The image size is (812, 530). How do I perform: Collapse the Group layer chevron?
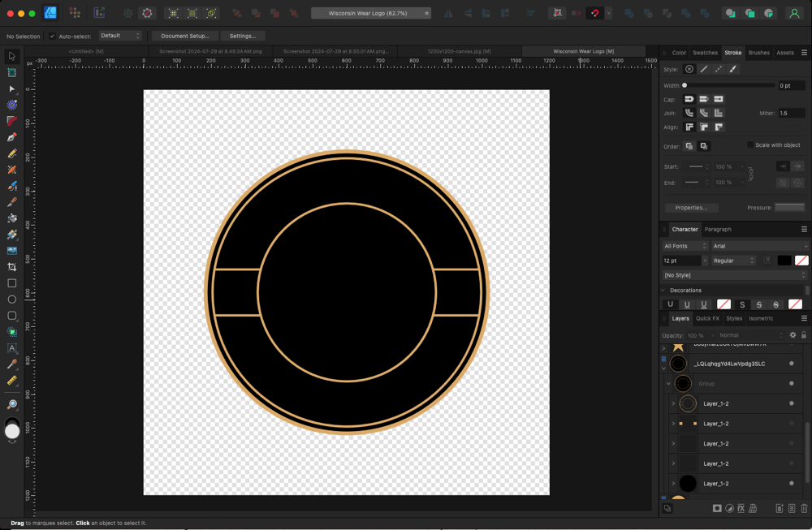point(668,384)
